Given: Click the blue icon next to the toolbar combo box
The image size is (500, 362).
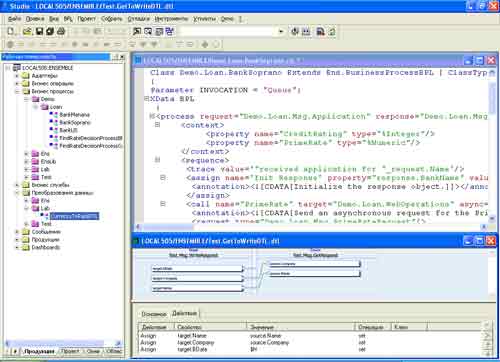Looking at the screenshot, I should pos(170,31).
